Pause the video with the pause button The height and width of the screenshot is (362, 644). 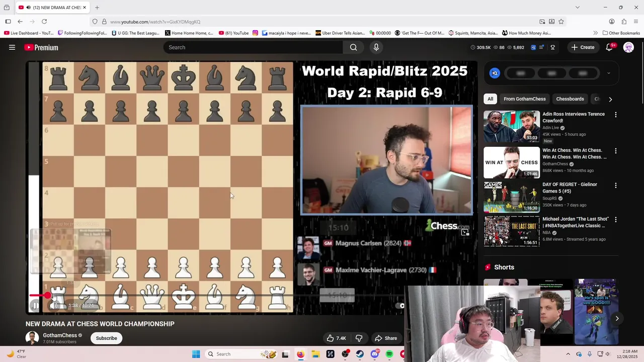(x=35, y=305)
